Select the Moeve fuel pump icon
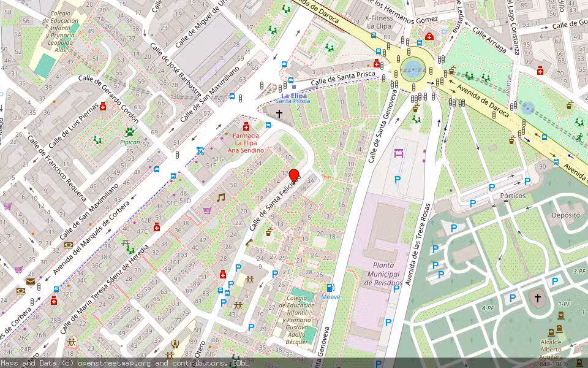Viewport: 588px width, 368px height. (330, 288)
